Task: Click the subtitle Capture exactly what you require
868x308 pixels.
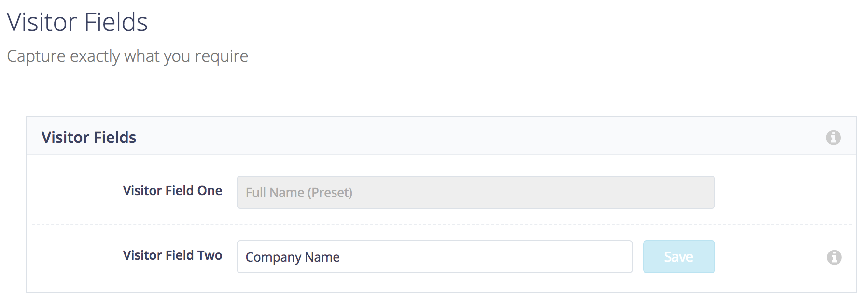Action: (127, 56)
